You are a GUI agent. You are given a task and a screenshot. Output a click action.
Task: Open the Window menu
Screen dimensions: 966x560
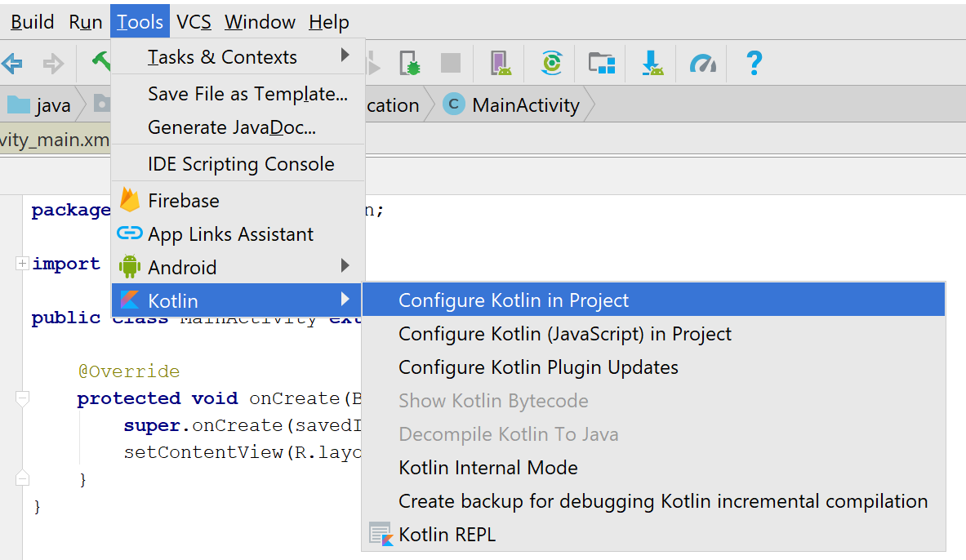(x=260, y=22)
